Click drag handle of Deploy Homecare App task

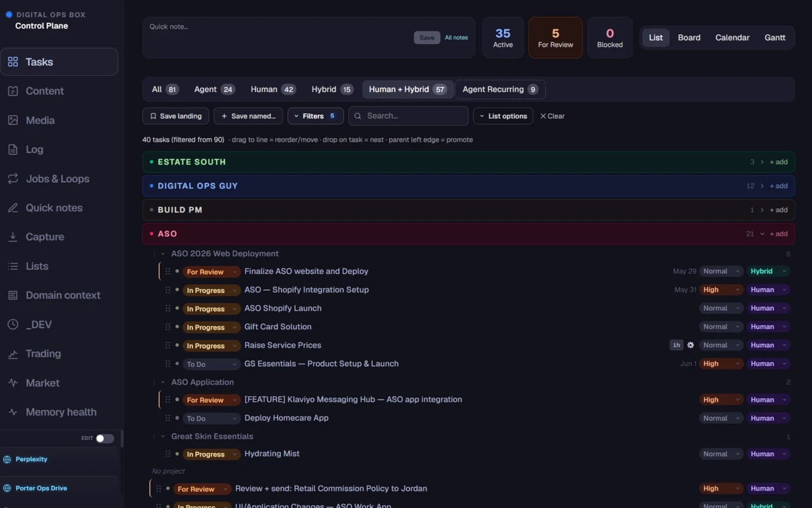(x=168, y=418)
